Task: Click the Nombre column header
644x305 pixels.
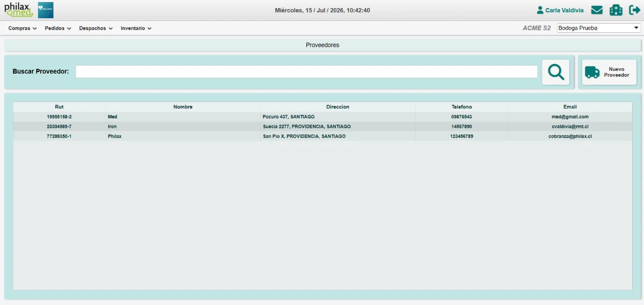Action: 183,107
